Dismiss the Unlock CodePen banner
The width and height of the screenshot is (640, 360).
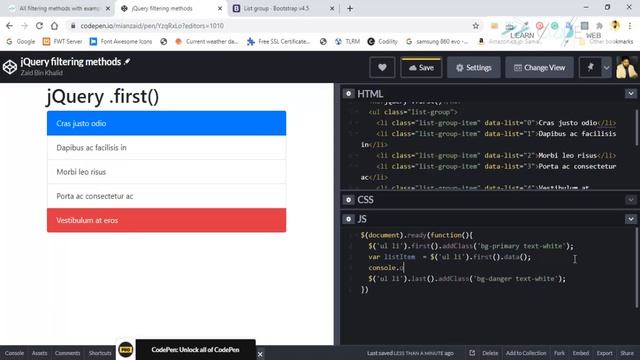point(260,354)
